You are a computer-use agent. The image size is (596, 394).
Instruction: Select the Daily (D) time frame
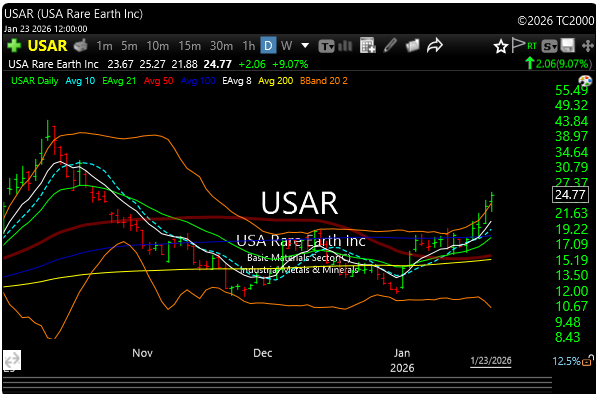point(268,46)
